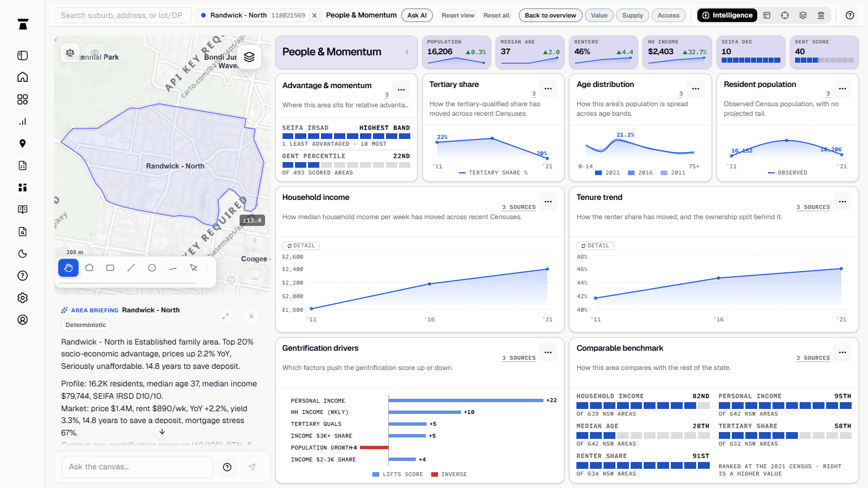Open Advantage & momentum options menu

pos(401,90)
